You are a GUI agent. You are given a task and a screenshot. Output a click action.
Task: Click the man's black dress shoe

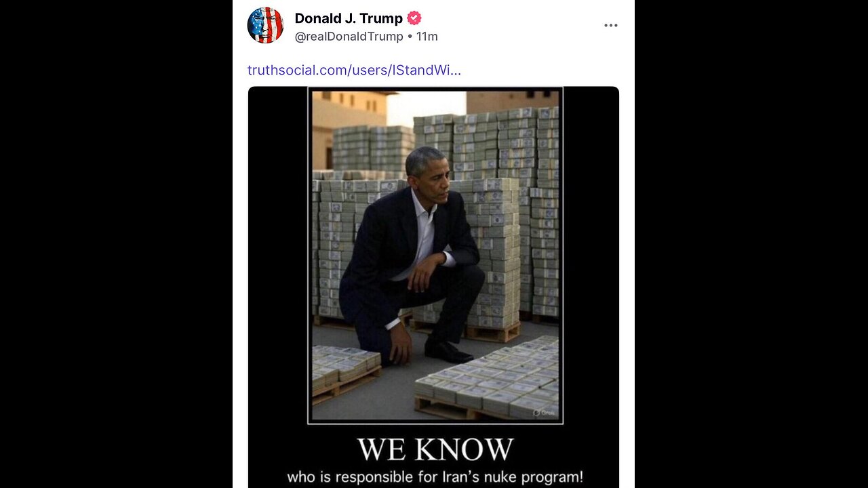tap(448, 352)
